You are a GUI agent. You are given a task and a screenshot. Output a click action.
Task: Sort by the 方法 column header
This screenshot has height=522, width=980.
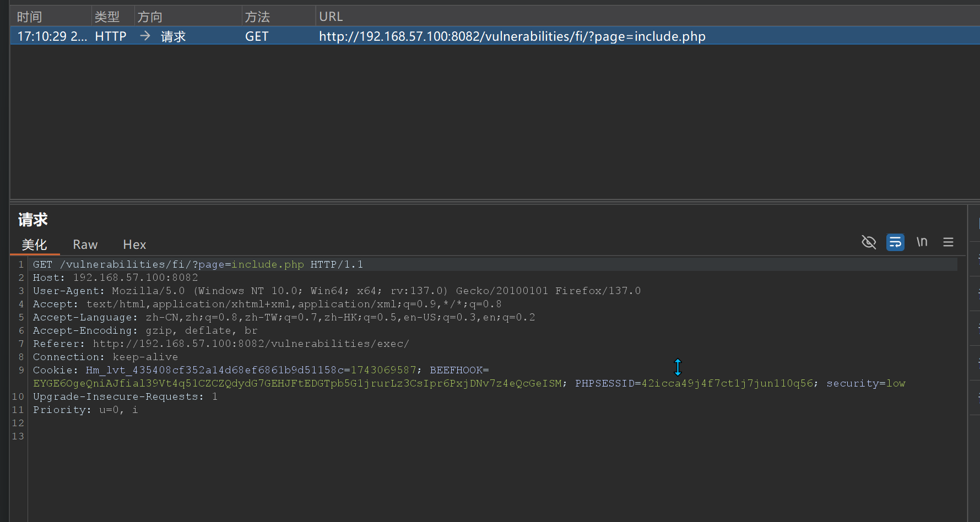pyautogui.click(x=257, y=17)
